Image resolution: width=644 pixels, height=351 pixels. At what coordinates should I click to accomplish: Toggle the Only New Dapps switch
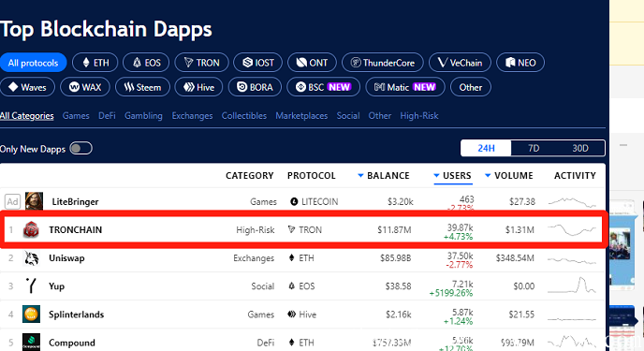pyautogui.click(x=80, y=148)
